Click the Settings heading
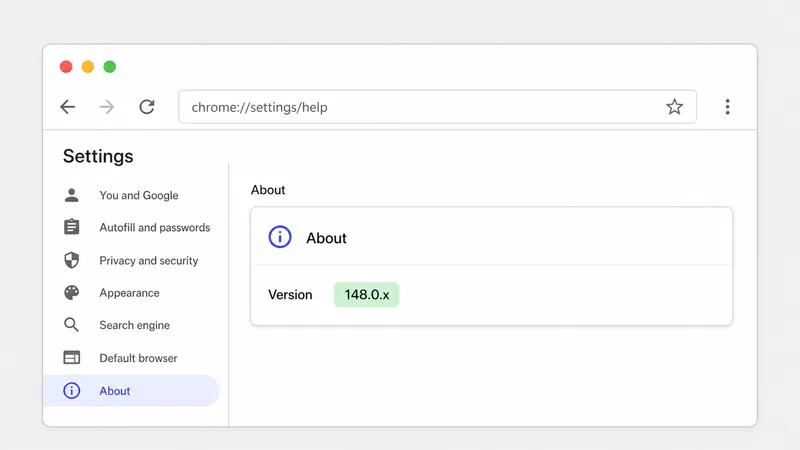 click(98, 156)
